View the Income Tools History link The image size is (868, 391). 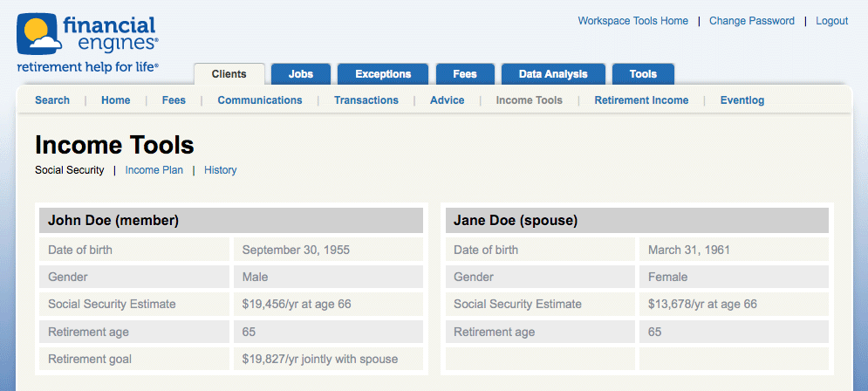pyautogui.click(x=220, y=170)
